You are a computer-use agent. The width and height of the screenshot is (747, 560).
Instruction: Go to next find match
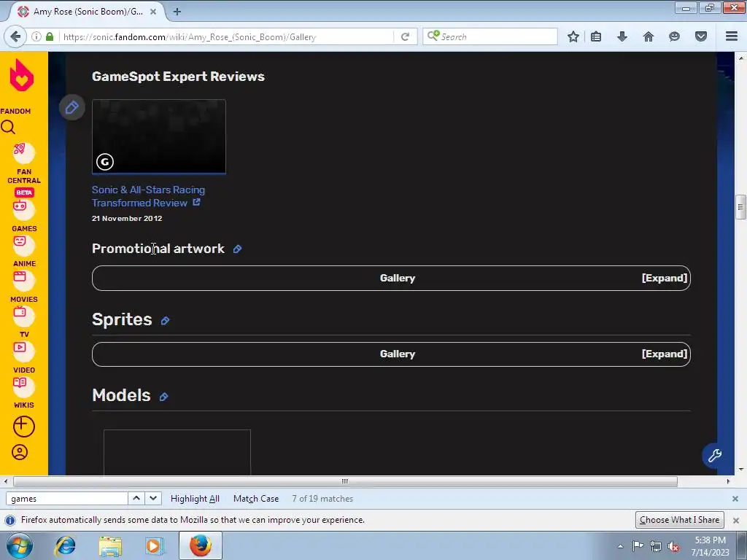tap(153, 499)
